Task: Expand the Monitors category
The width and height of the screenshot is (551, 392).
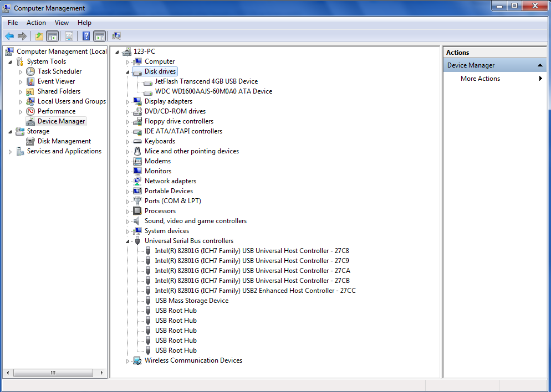Action: pos(127,172)
